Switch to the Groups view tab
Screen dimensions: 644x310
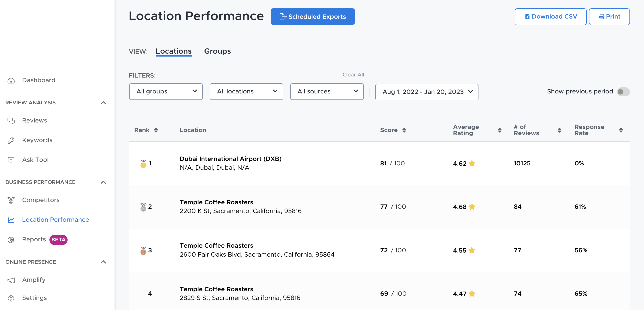click(217, 51)
